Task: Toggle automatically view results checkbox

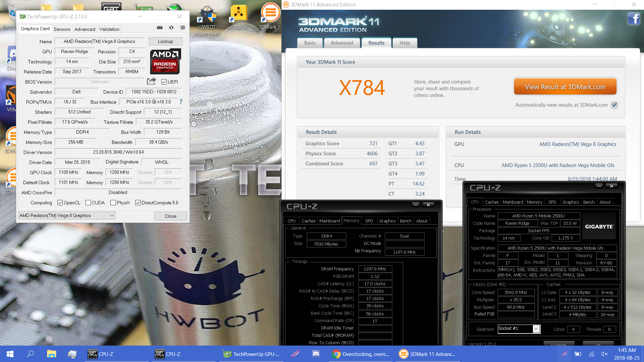Action: 614,105
